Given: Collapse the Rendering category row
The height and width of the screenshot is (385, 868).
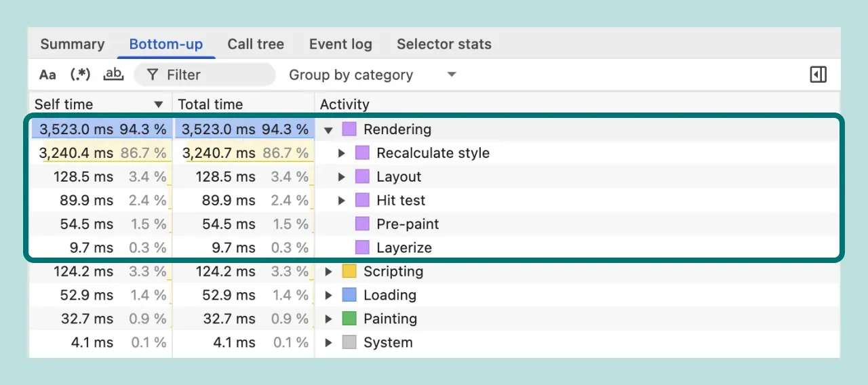Looking at the screenshot, I should pos(329,129).
